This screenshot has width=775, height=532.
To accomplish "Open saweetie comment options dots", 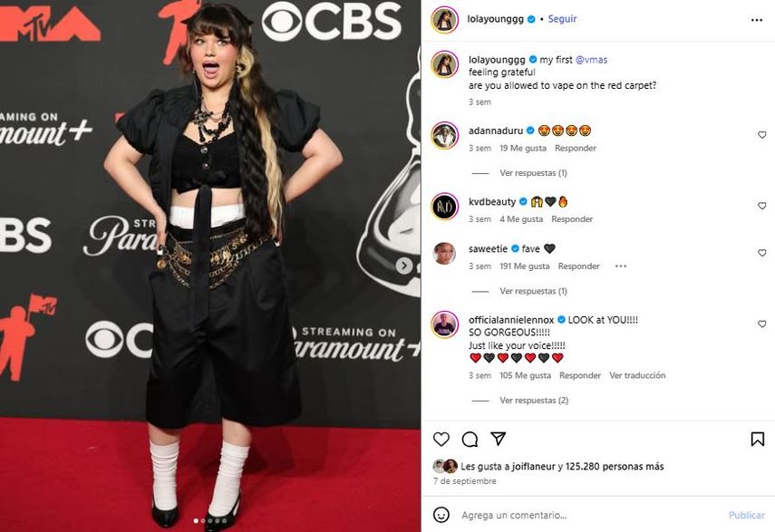I will (x=620, y=266).
